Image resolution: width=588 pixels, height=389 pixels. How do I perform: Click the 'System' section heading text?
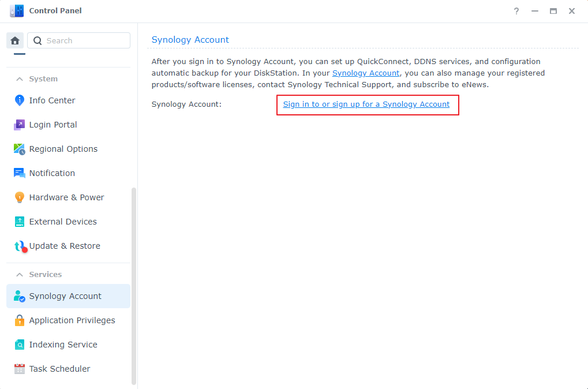click(43, 78)
